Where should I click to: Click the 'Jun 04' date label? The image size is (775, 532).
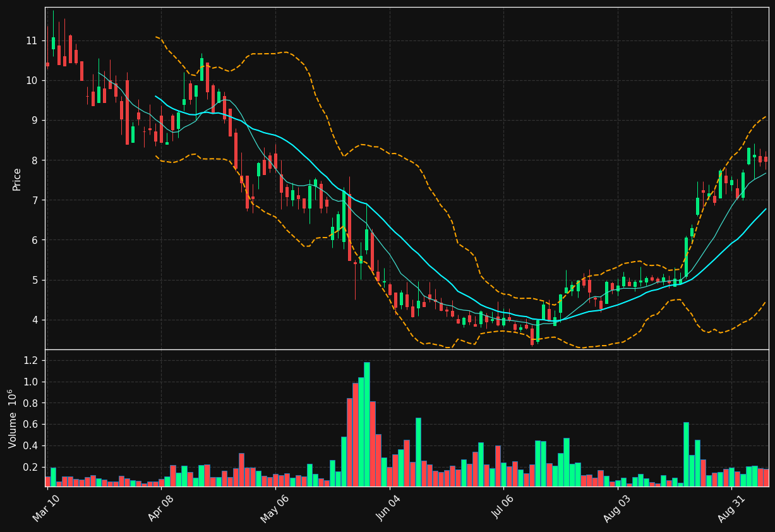pos(388,507)
